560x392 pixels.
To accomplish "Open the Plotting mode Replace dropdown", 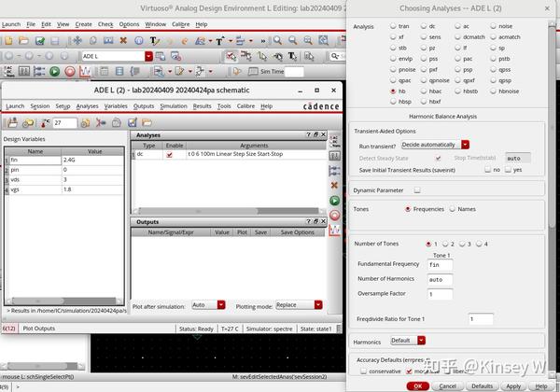I will 318,305.
